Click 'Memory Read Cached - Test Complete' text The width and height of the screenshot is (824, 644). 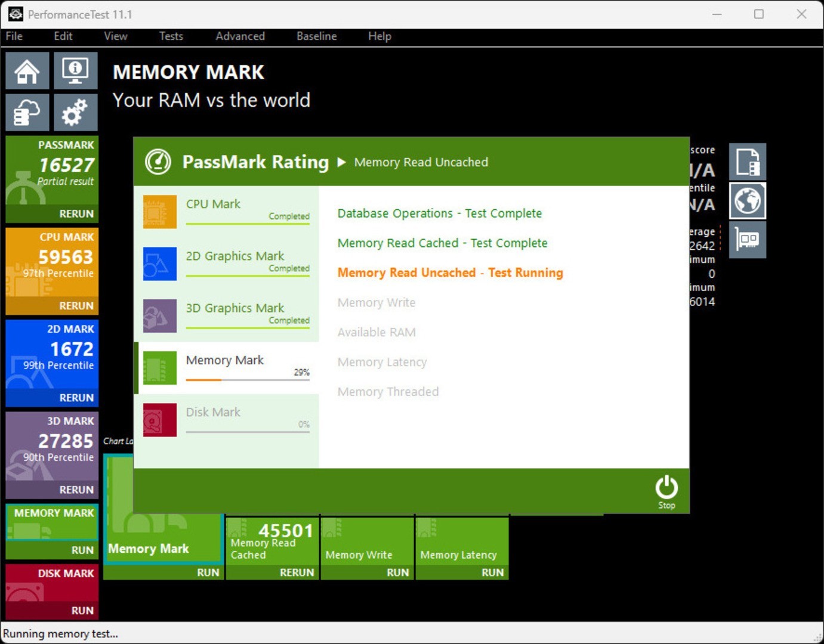[443, 243]
